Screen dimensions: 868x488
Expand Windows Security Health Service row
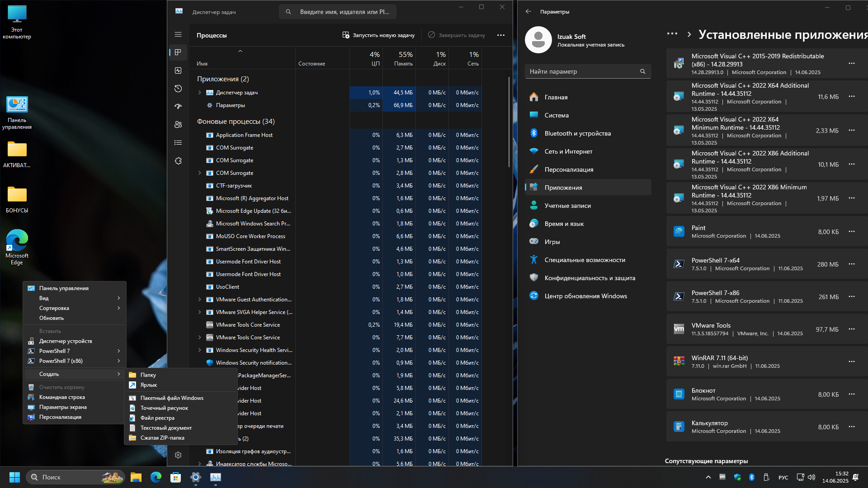coord(199,350)
